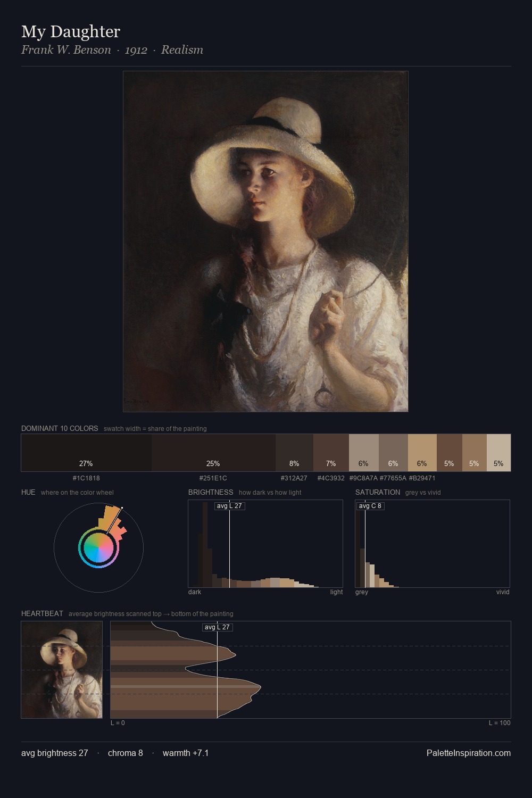The image size is (532, 798).
Task: Select the #9C8A7A light taupe swatch
Action: point(364,453)
